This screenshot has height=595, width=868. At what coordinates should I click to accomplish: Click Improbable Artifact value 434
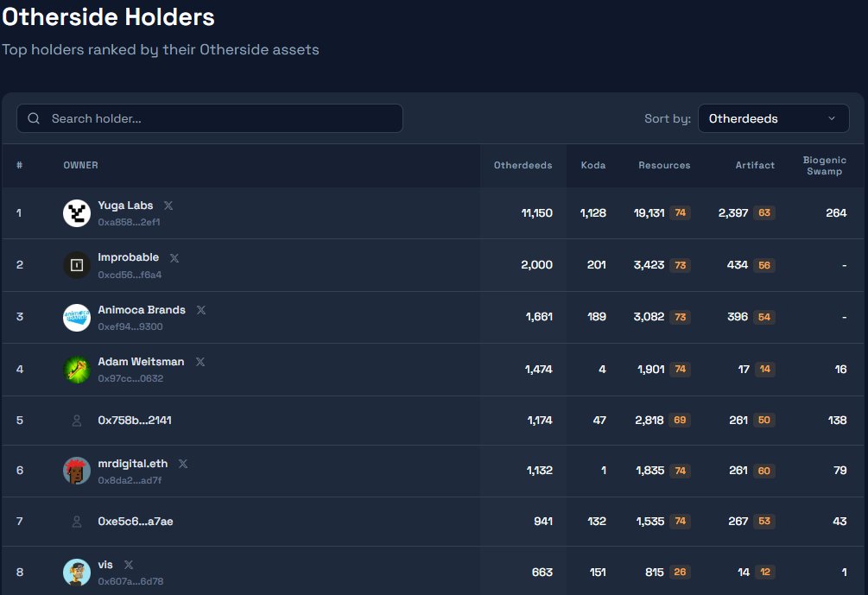click(738, 265)
